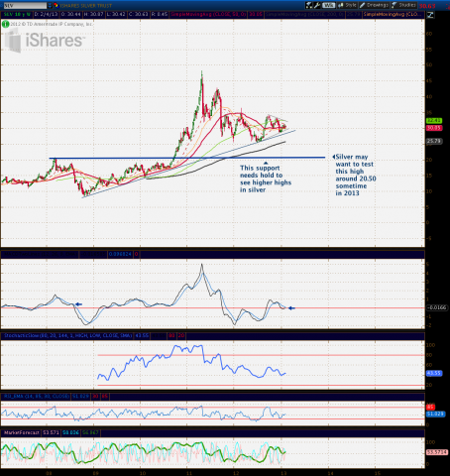Click the colored symbol link circles icon

[56, 5]
